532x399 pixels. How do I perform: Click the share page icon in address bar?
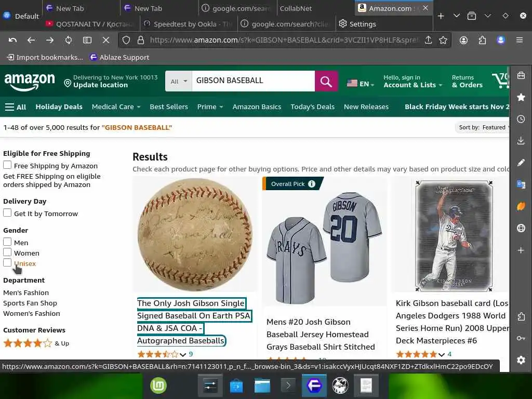point(429,40)
